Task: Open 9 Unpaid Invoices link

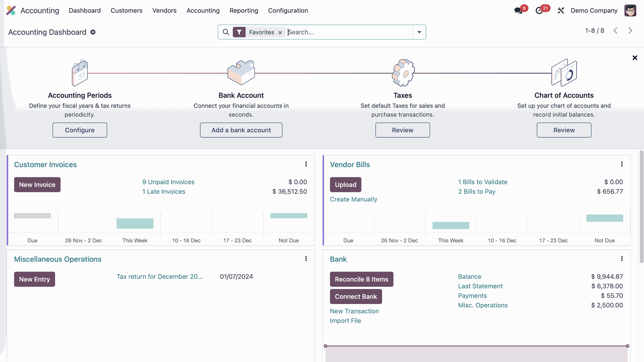Action: 168,182
